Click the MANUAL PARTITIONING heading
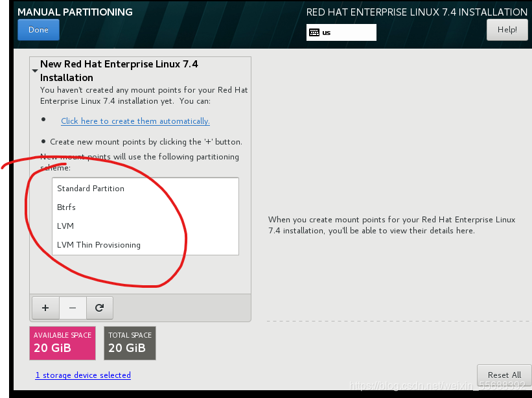532x398 pixels. coord(75,12)
